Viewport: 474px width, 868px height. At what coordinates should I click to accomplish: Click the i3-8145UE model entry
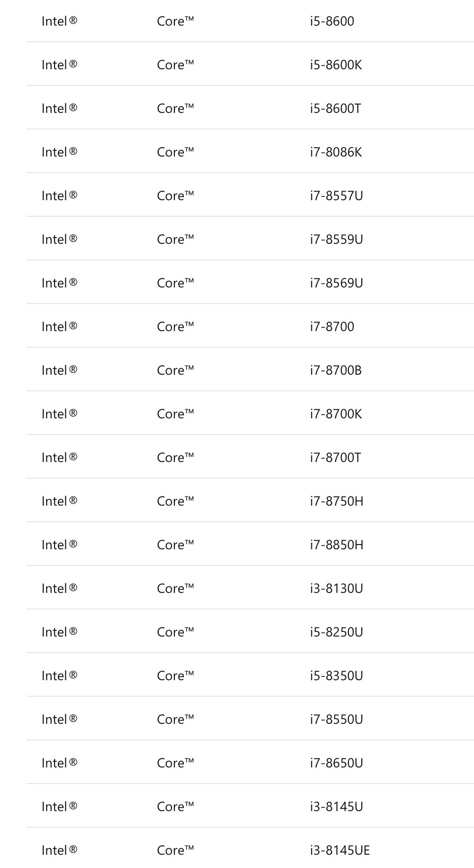(339, 850)
